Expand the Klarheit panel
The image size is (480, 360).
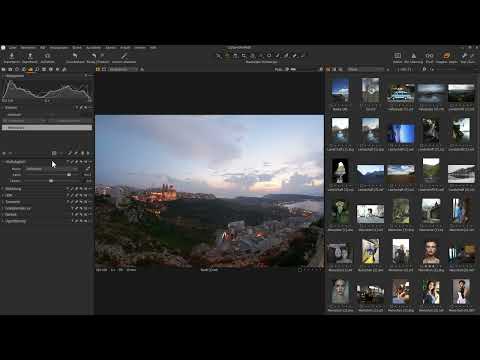pyautogui.click(x=11, y=215)
